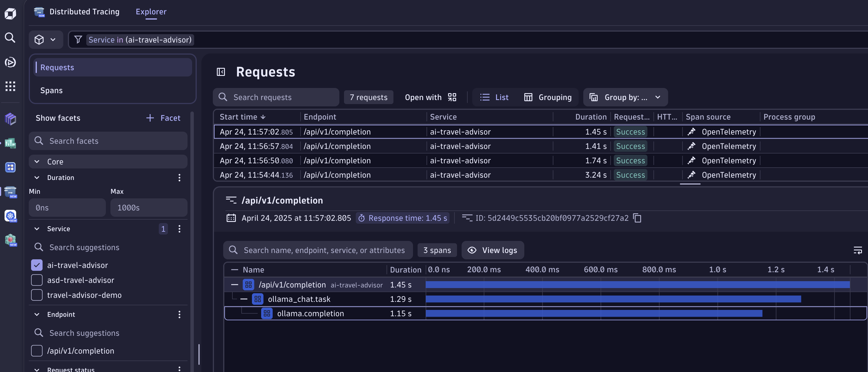This screenshot has width=868, height=372.
Task: Switch to the Explorer tab
Action: point(151,12)
